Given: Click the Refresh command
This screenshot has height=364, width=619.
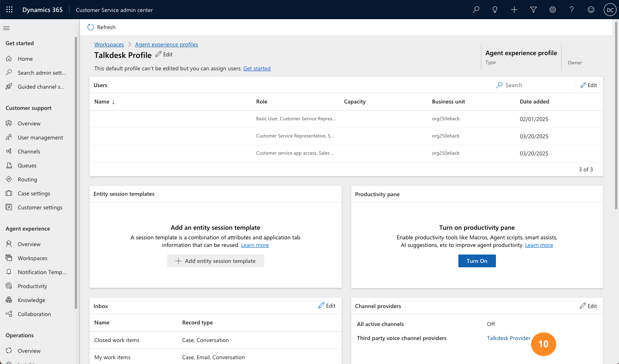Looking at the screenshot, I should pyautogui.click(x=102, y=27).
